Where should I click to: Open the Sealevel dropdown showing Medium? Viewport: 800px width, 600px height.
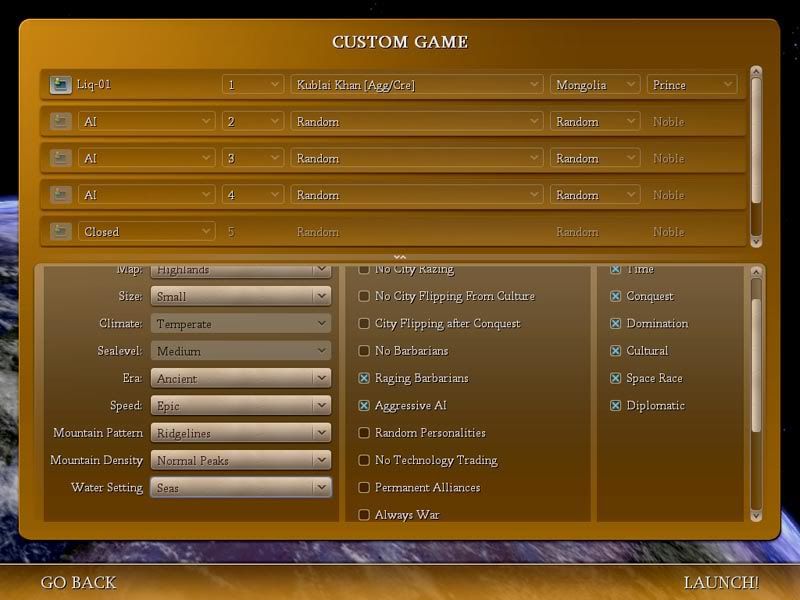(241, 351)
